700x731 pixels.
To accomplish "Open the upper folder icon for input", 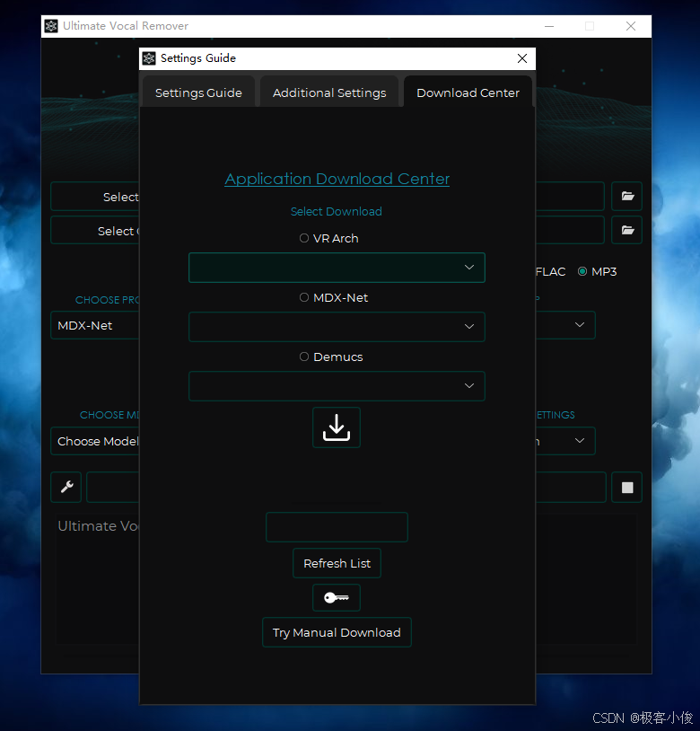I will (x=627, y=196).
